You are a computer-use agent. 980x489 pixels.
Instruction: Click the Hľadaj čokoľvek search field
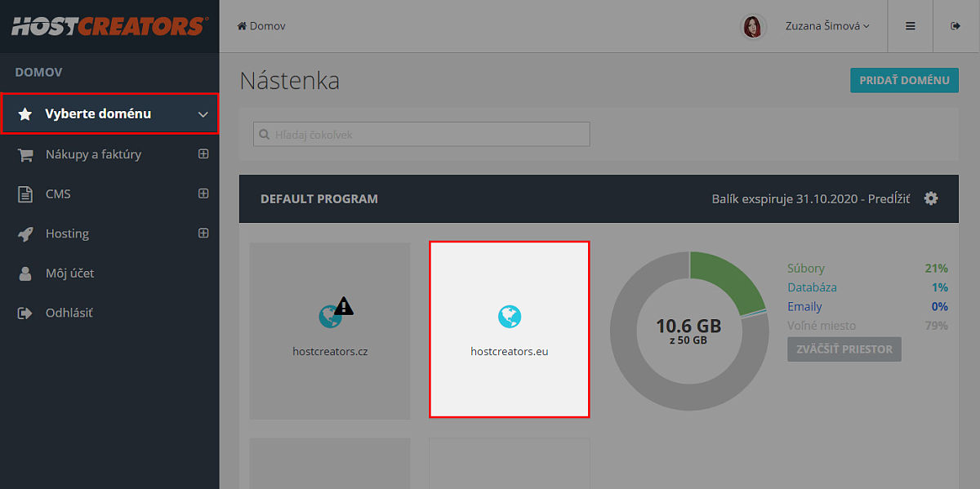[421, 134]
